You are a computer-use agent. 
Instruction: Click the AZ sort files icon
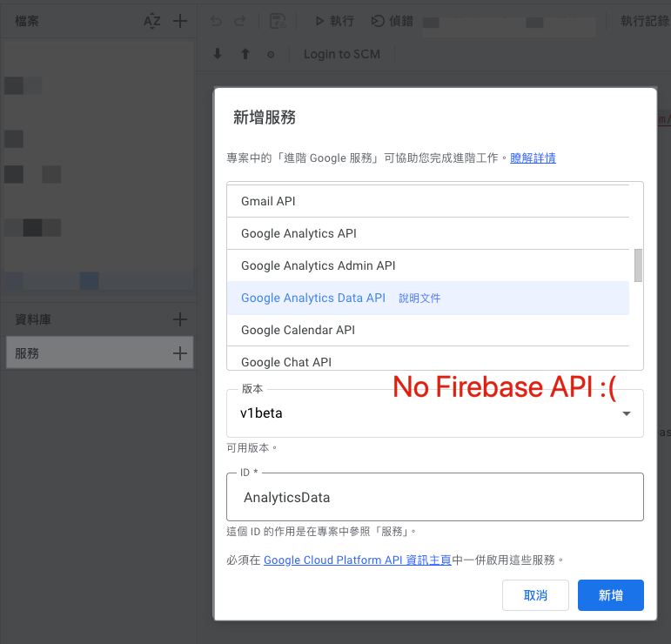(152, 21)
